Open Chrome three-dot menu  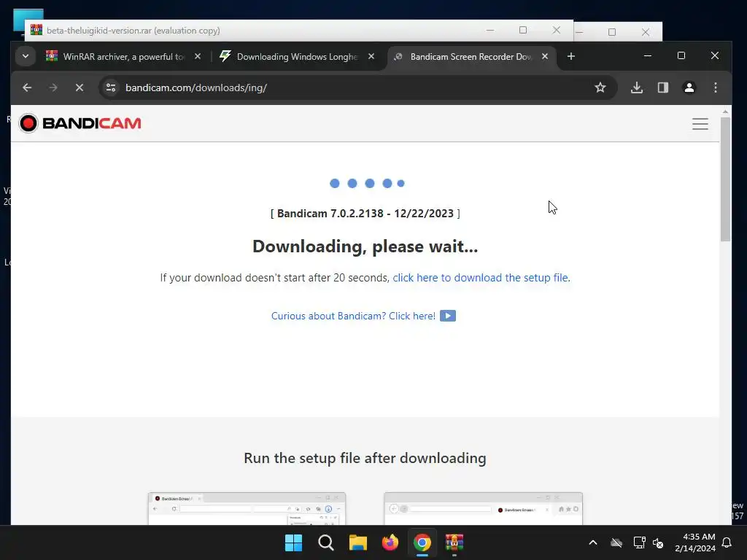[x=716, y=87]
